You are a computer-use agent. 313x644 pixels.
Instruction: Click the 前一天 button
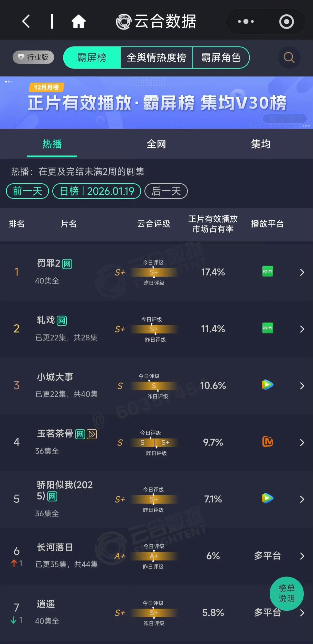27,191
